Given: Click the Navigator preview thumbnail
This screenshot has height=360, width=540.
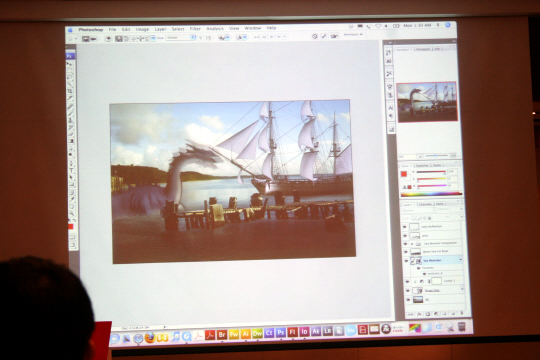Looking at the screenshot, I should coord(427,102).
